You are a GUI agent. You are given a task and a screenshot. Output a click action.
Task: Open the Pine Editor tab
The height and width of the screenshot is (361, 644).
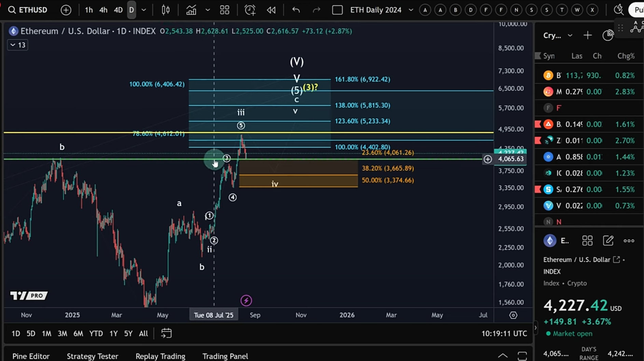coord(31,356)
